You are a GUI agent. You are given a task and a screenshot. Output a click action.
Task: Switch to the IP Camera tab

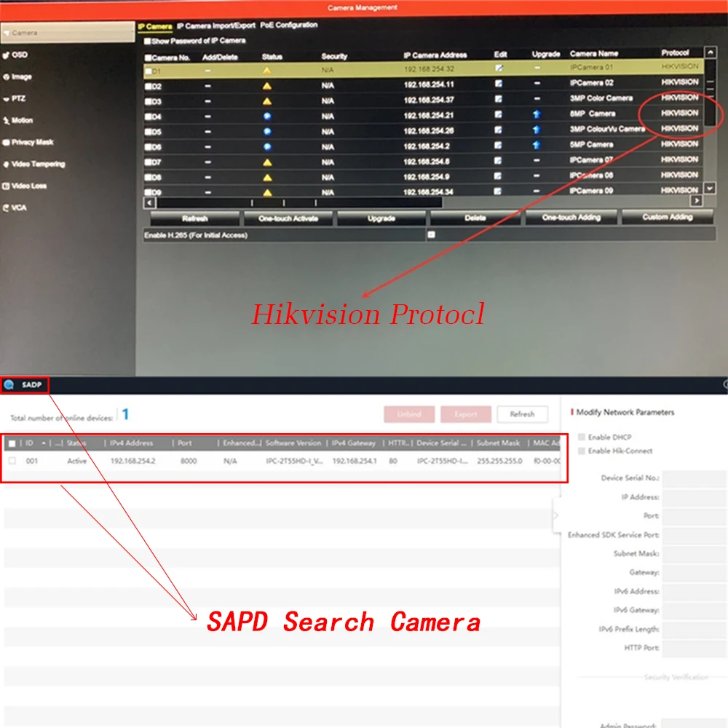click(155, 26)
